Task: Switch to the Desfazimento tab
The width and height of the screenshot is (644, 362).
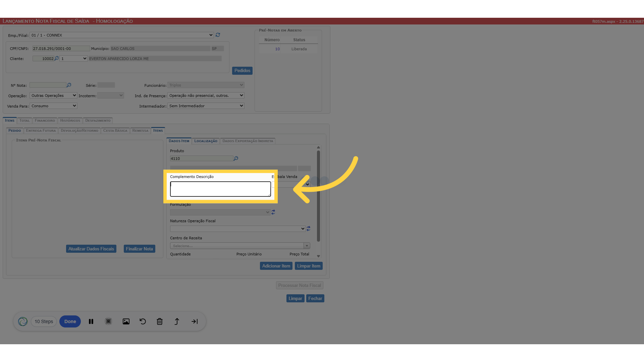Action: [x=98, y=121]
